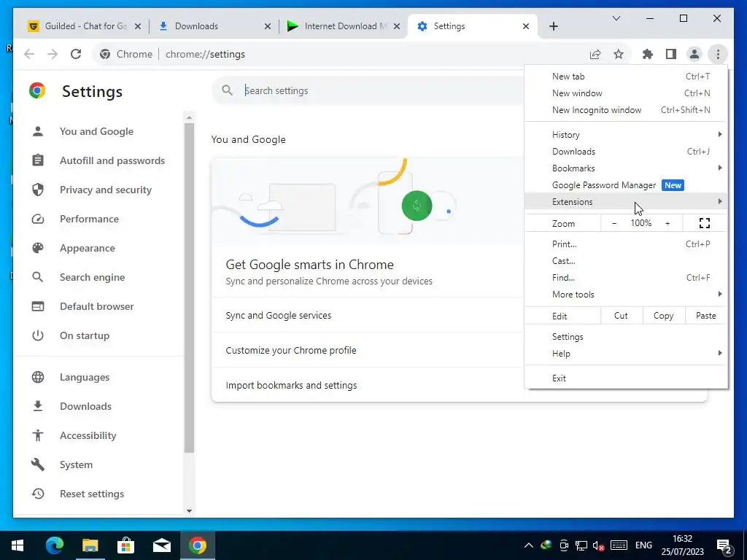Image resolution: width=747 pixels, height=560 pixels.
Task: Select Downloads in Chrome menu
Action: [626, 152]
